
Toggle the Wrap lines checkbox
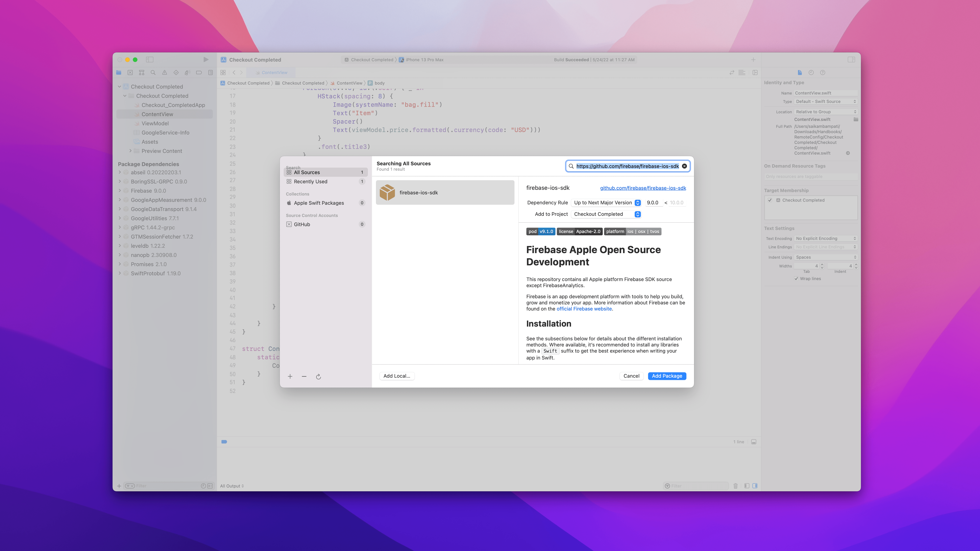(x=796, y=279)
